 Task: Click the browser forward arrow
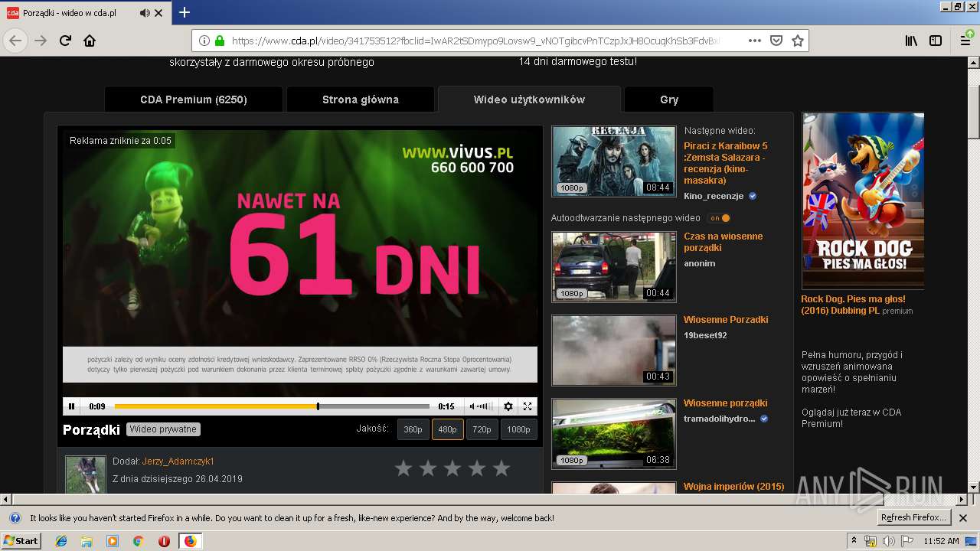point(41,41)
